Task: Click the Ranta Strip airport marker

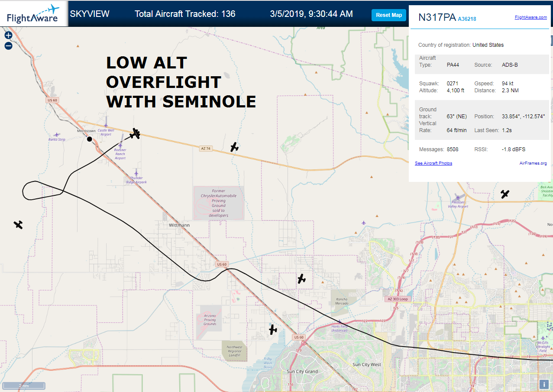Action: point(57,135)
